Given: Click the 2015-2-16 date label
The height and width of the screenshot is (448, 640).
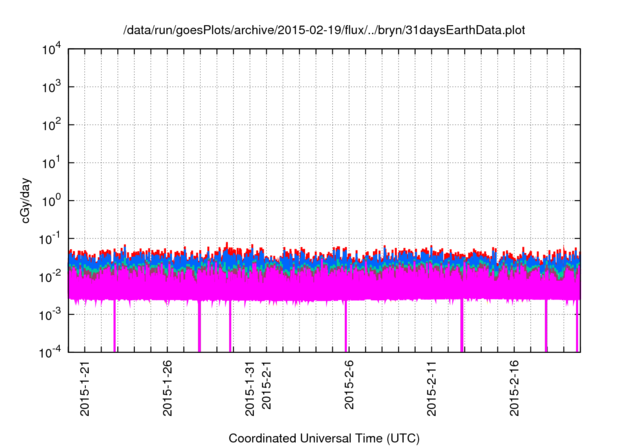Looking at the screenshot, I should coord(514,388).
